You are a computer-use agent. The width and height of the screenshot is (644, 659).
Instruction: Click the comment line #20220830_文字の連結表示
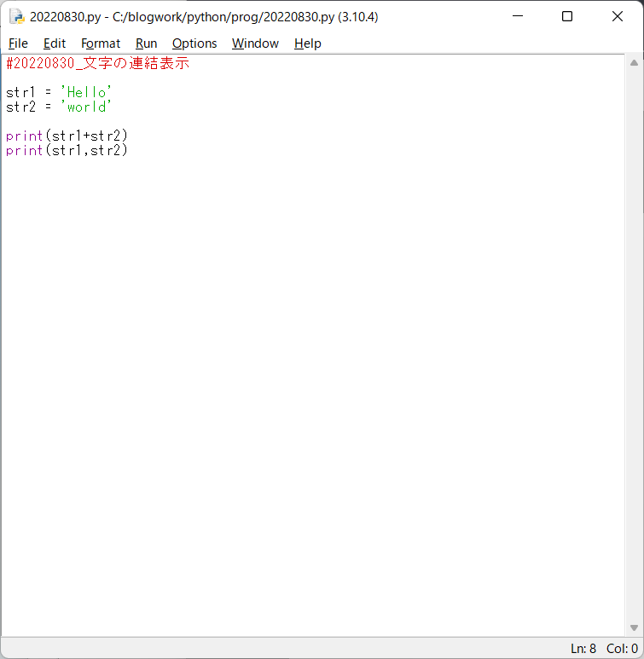pos(97,63)
